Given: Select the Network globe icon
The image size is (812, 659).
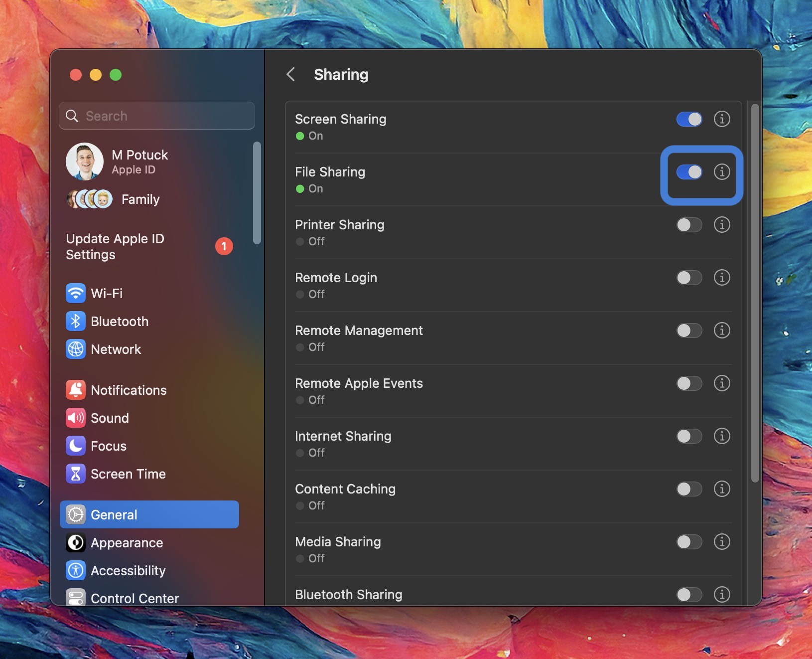Looking at the screenshot, I should pyautogui.click(x=76, y=349).
